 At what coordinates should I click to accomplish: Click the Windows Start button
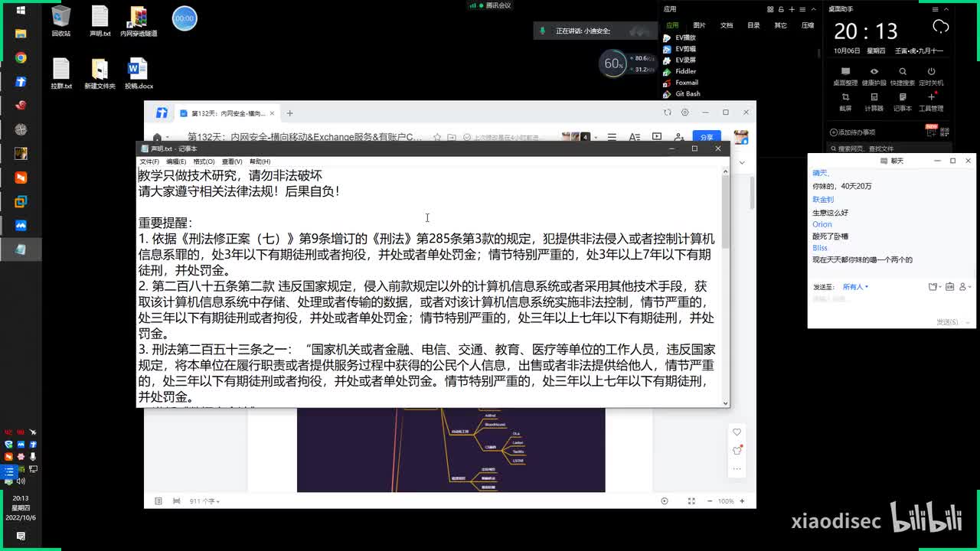[x=21, y=11]
